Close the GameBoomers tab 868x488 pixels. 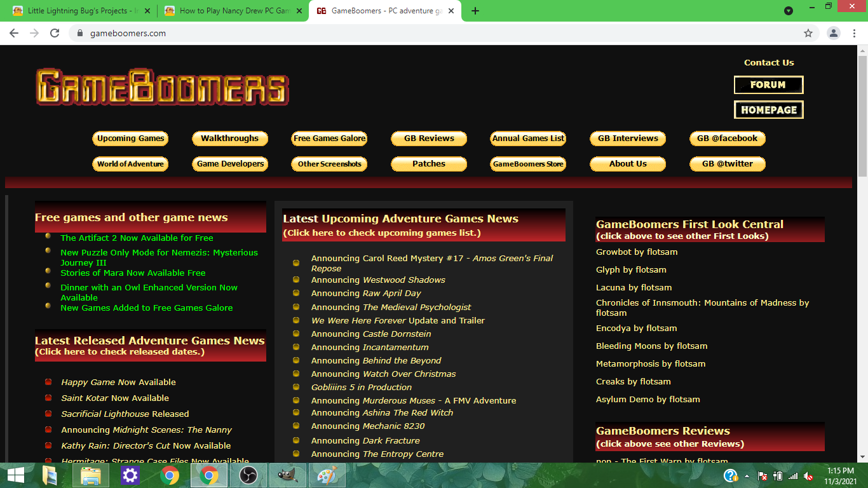coord(451,11)
